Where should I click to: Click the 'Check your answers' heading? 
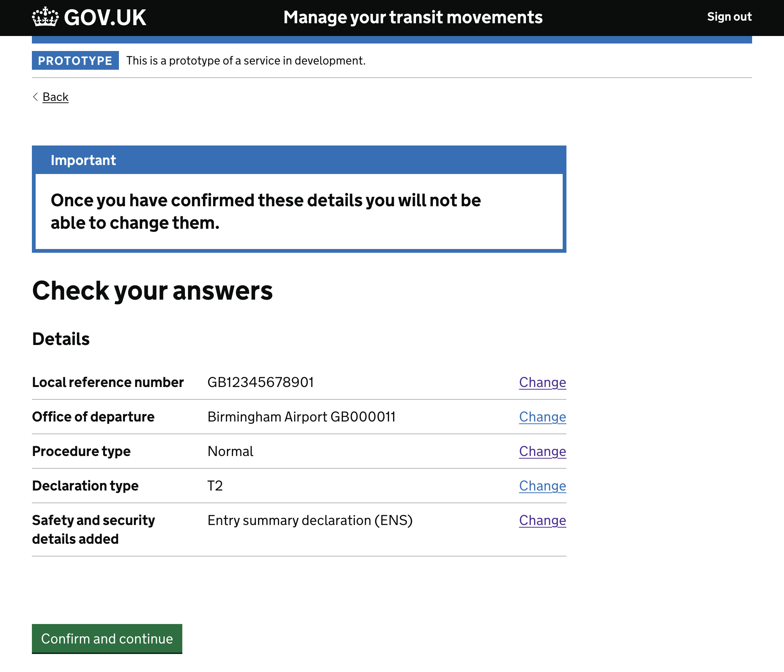152,291
